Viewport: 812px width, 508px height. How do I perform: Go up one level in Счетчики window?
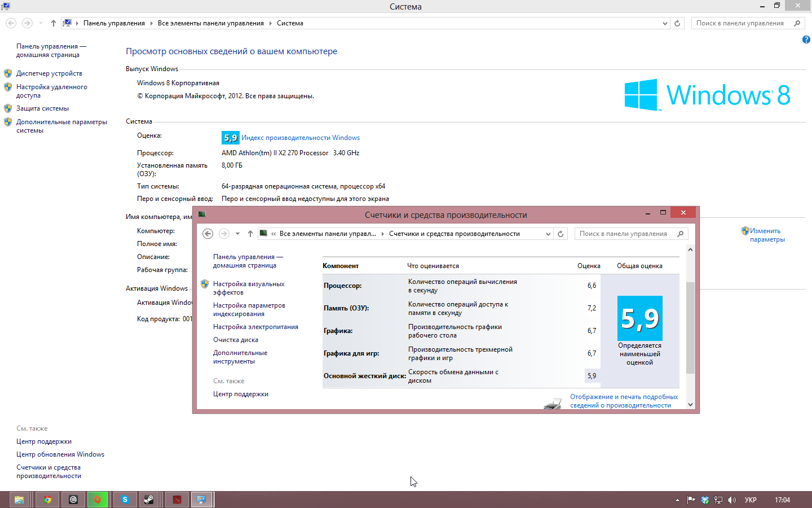250,234
